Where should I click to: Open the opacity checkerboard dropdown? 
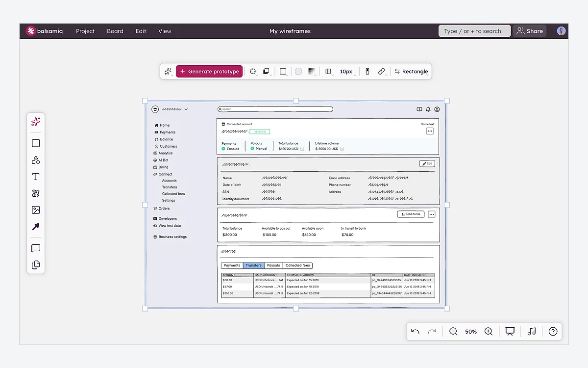[312, 71]
